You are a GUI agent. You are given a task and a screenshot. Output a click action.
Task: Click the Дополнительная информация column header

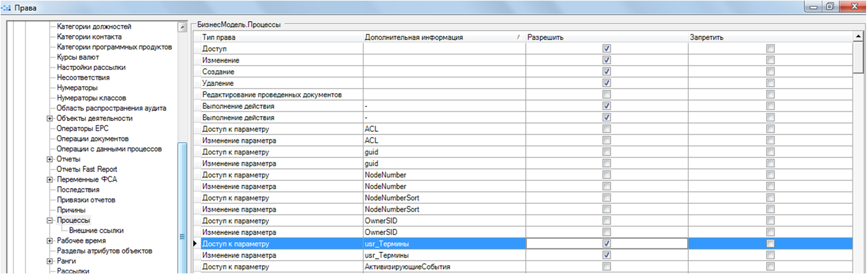tap(440, 38)
